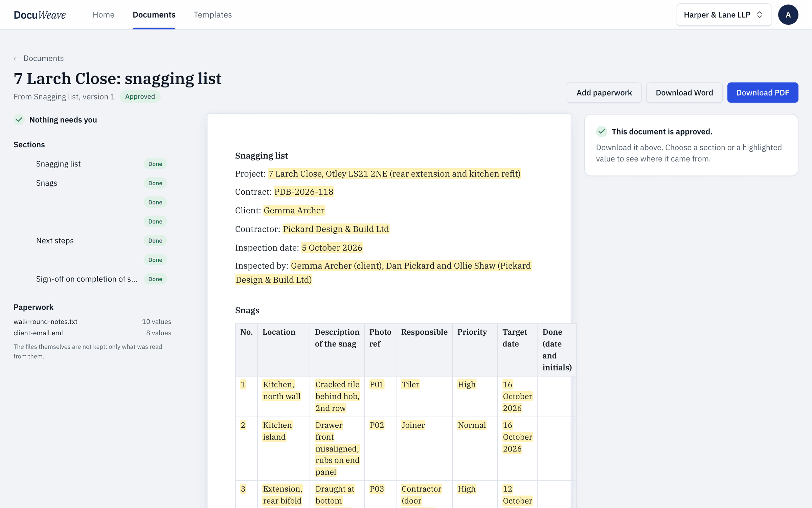Open the Next steps section
Viewport: 812px width, 508px height.
[55, 241]
